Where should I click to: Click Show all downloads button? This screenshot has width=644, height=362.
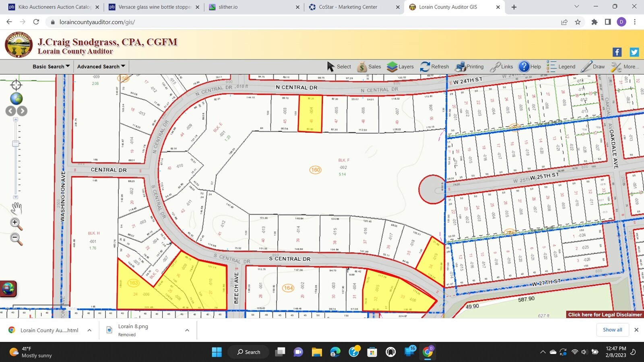pos(612,330)
